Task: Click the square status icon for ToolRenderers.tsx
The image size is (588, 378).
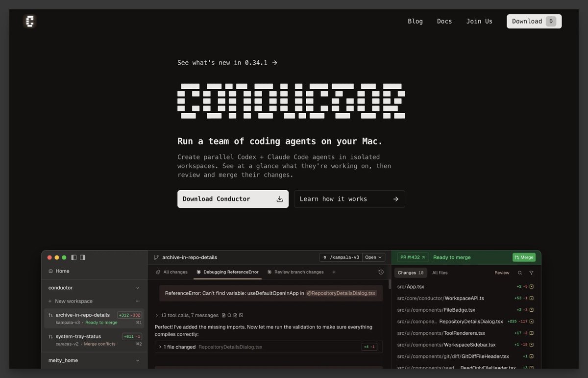Action: (x=531, y=333)
